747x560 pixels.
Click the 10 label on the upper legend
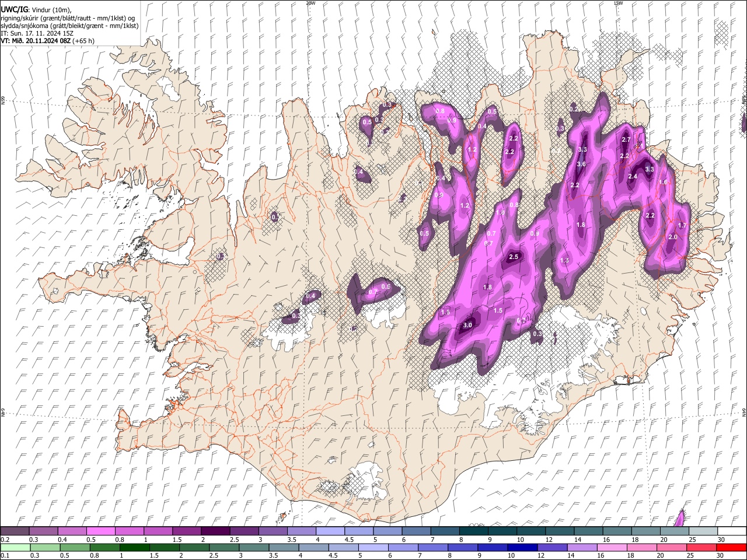[x=520, y=540]
